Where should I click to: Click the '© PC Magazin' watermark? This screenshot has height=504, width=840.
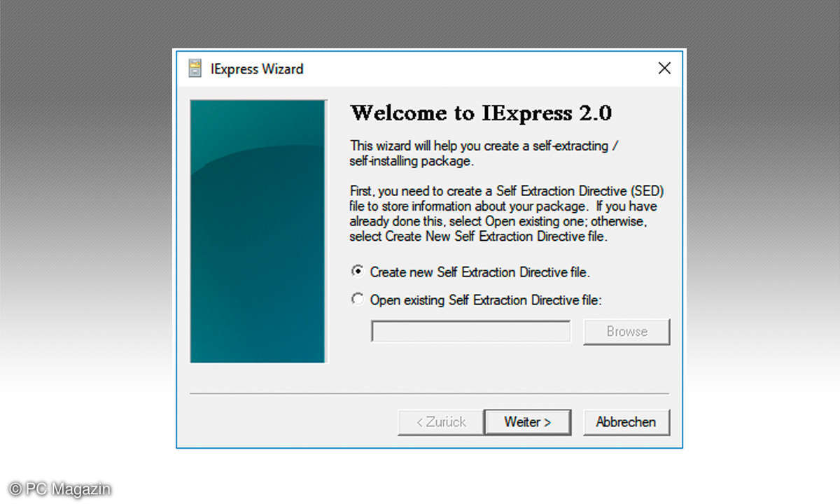tap(60, 489)
